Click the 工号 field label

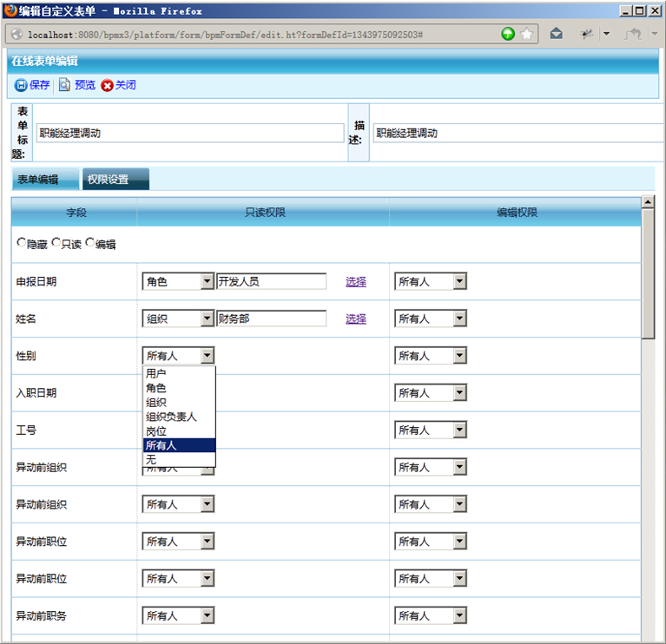(26, 430)
